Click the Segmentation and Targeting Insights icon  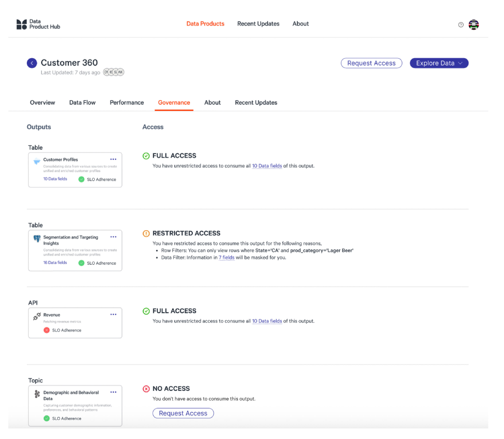coord(37,238)
